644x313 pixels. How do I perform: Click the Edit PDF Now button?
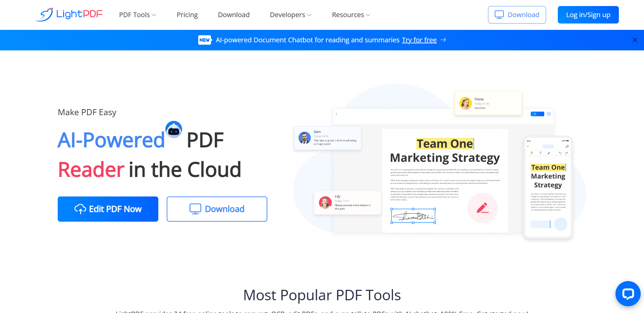pos(108,209)
